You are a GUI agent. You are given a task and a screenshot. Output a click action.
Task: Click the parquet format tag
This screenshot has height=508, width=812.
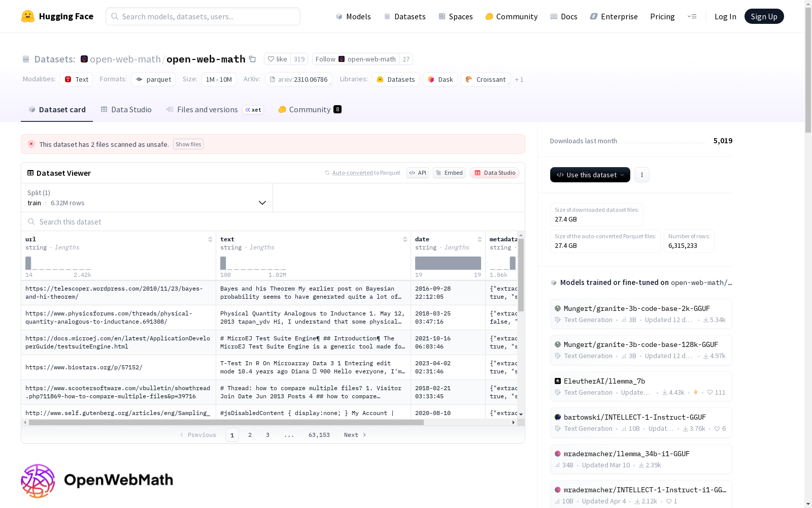pyautogui.click(x=153, y=79)
